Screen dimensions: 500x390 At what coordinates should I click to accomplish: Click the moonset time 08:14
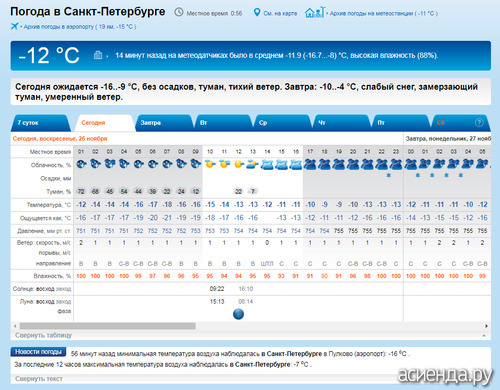(x=246, y=302)
